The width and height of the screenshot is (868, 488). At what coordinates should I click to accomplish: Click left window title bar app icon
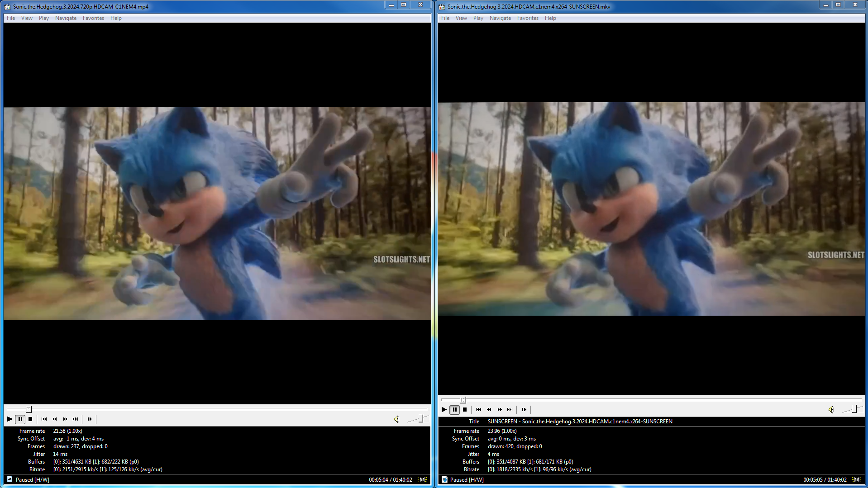click(7, 6)
